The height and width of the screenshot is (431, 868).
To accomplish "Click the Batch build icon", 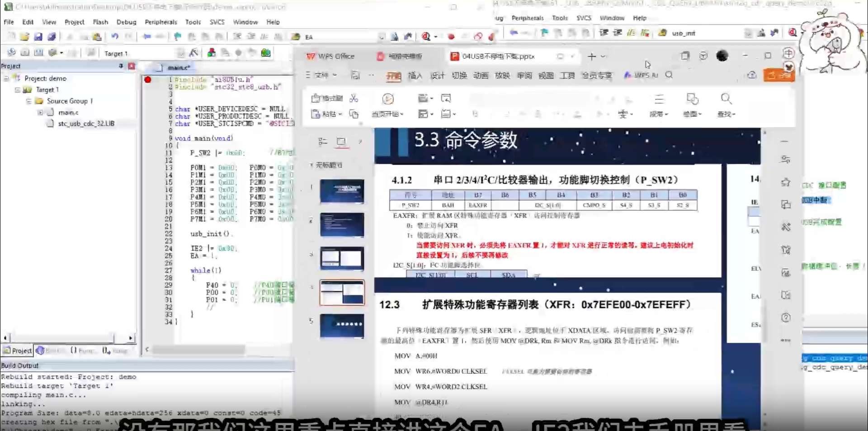I will pos(52,53).
